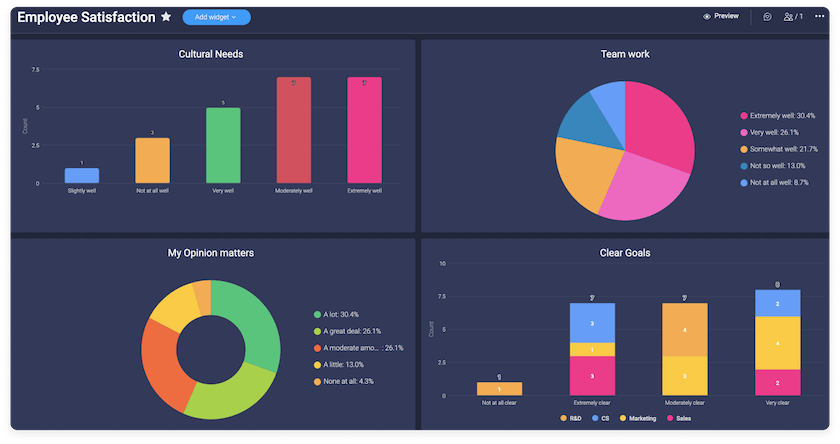Star the Employee Satisfaction dashboard as favorite
This screenshot has width=840, height=444.
(166, 17)
